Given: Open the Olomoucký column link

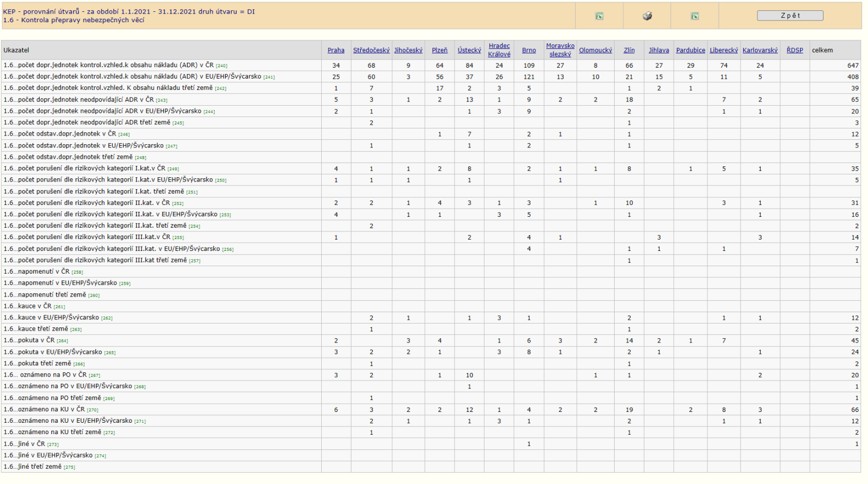Looking at the screenshot, I should click(595, 50).
